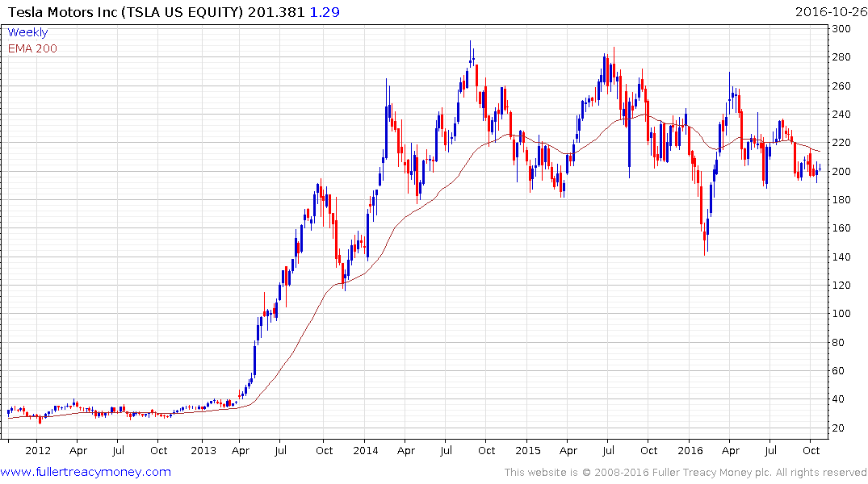Click the 2012 year label on time axis
868x484 pixels.
(38, 450)
